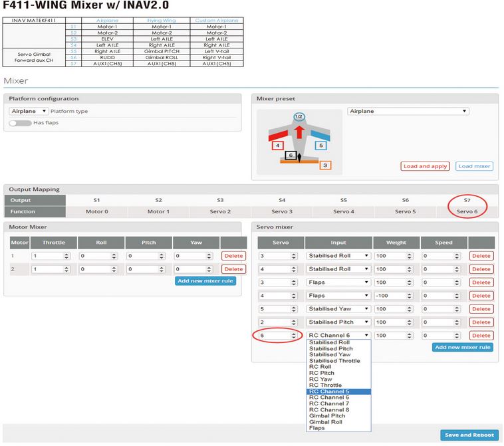Click the S5 row label in table

click(74, 51)
